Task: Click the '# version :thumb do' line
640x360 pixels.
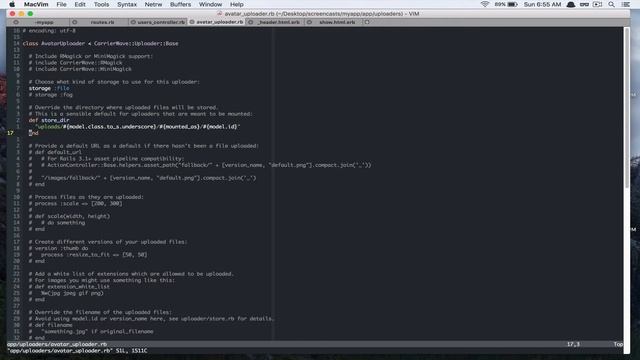Action: point(58,248)
